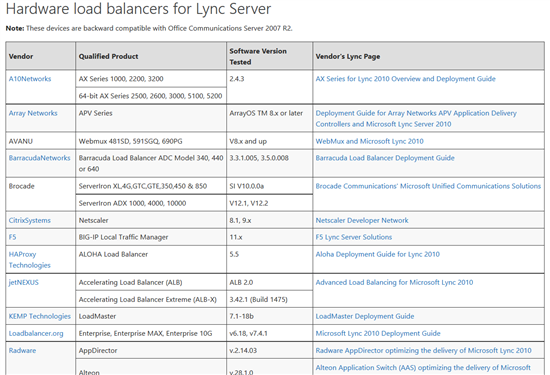Image resolution: width=550 pixels, height=375 pixels.
Task: Open the Loadbalancer.org vendor link
Action: (36, 334)
